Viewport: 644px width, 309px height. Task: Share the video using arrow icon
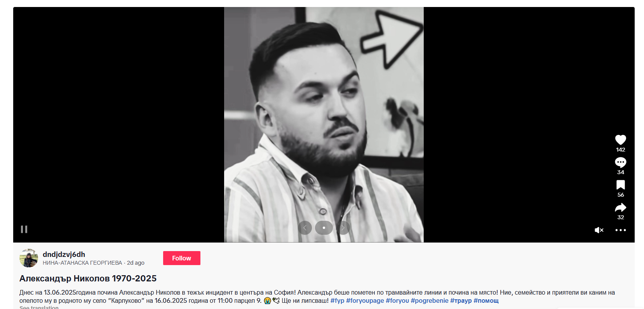620,207
